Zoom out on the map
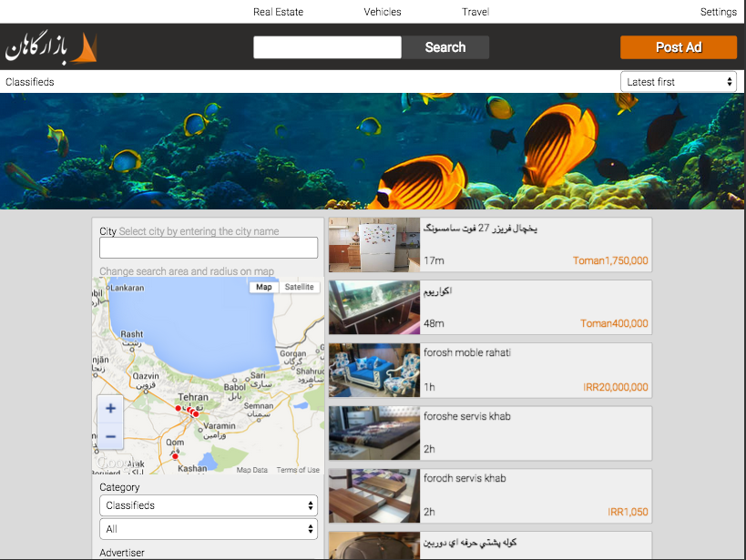This screenshot has width=746, height=560. coord(110,437)
